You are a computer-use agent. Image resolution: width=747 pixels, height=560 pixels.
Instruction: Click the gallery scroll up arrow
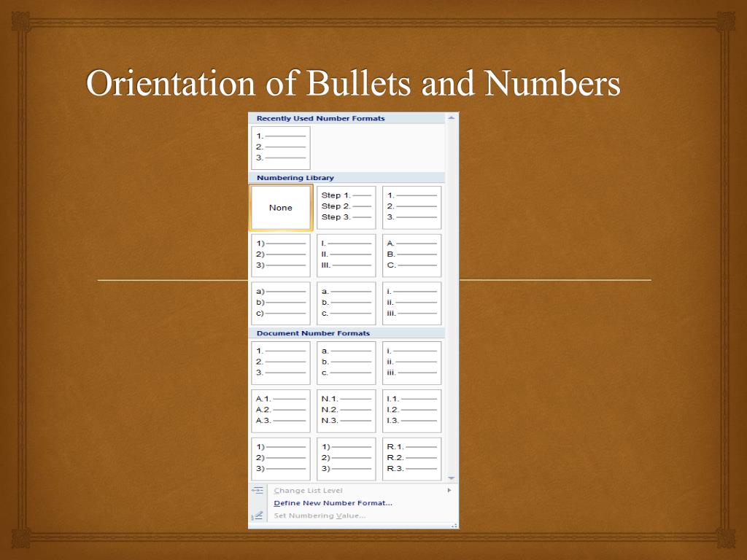[451, 117]
